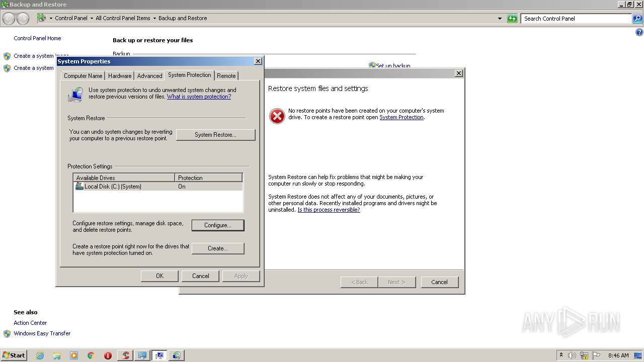Click the Configure... button
This screenshot has height=362, width=644.
(218, 225)
